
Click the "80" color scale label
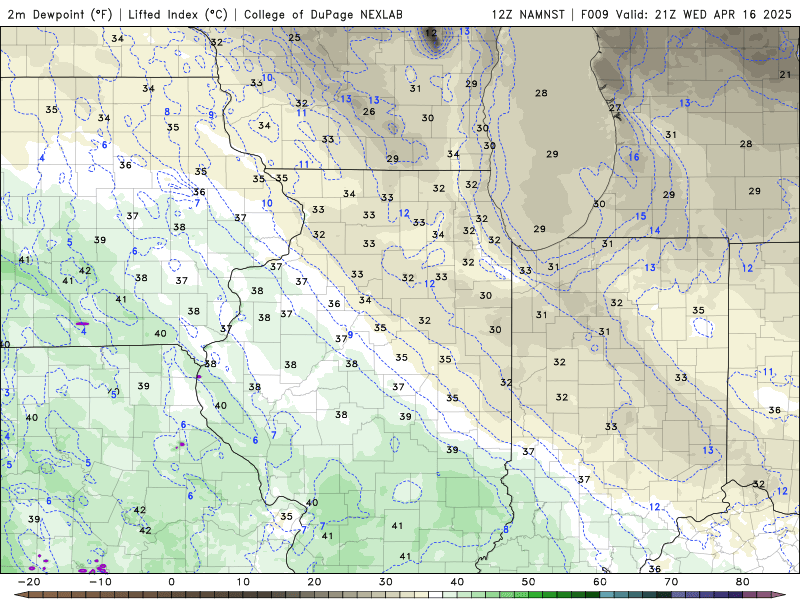point(743,582)
